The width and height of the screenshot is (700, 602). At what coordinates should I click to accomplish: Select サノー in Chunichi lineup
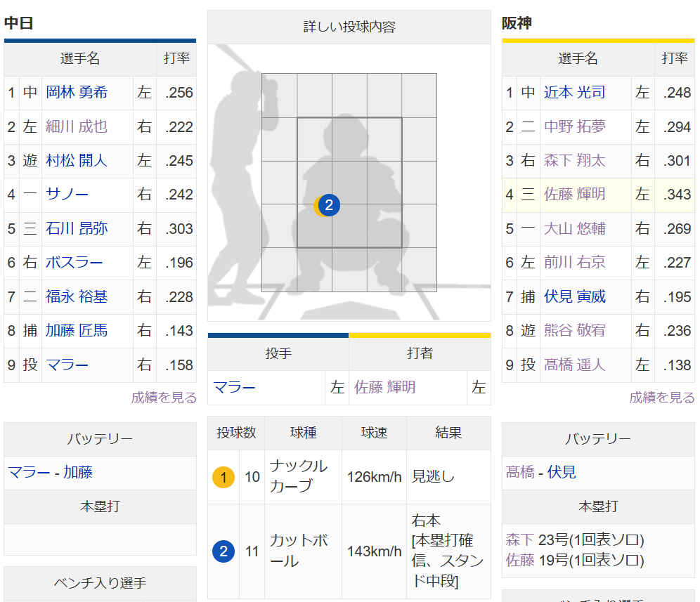(x=67, y=195)
